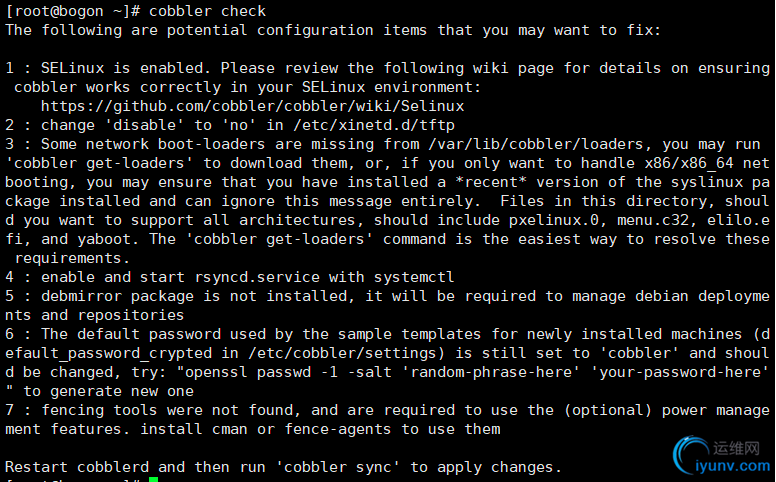Click the debmirror word in item 5
The height and width of the screenshot is (482, 776).
click(x=81, y=296)
